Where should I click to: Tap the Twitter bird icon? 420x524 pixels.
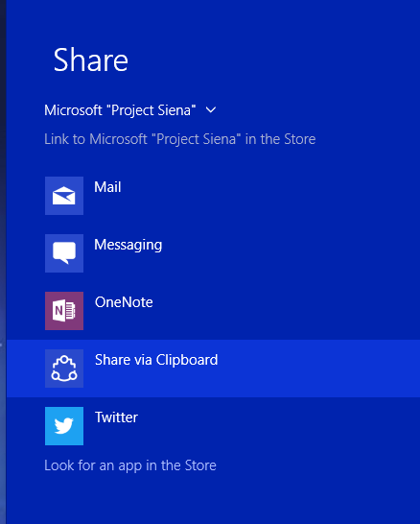64,426
